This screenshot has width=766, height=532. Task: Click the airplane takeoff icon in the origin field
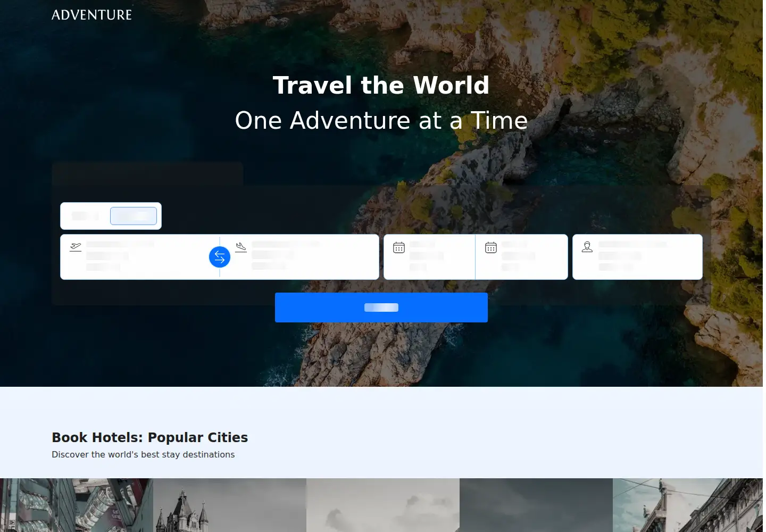click(76, 247)
